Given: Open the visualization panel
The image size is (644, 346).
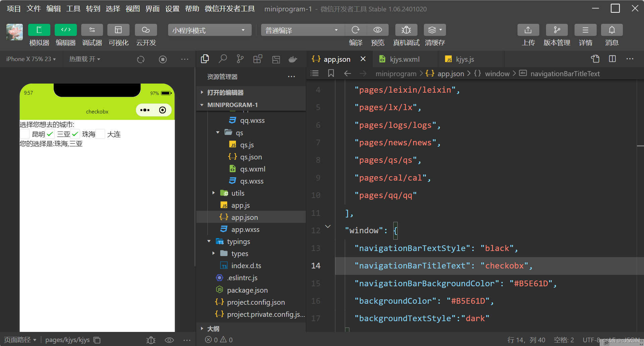Looking at the screenshot, I should point(118,30).
